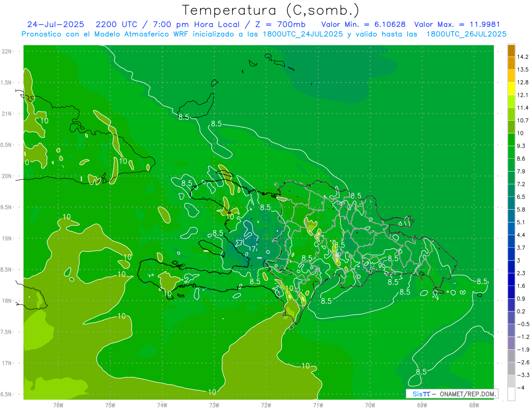Click the '20N' latitude label
The width and height of the screenshot is (532, 411).
click(x=7, y=176)
